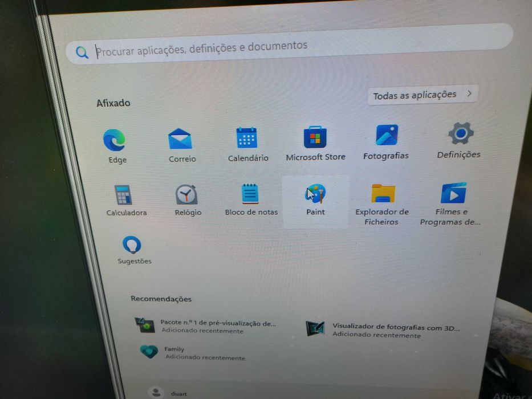532x399 pixels.
Task: Open Explorador de Ficheiros
Action: click(x=381, y=205)
